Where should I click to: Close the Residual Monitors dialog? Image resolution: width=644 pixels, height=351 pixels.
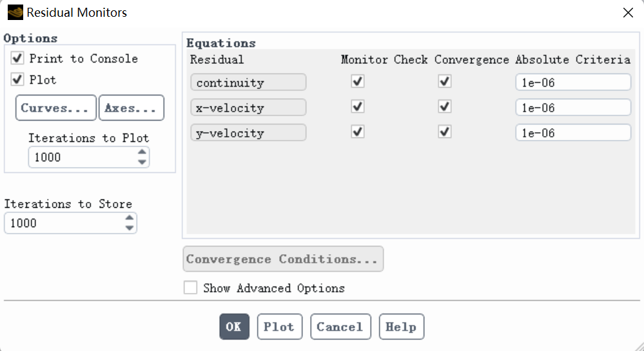pyautogui.click(x=627, y=12)
